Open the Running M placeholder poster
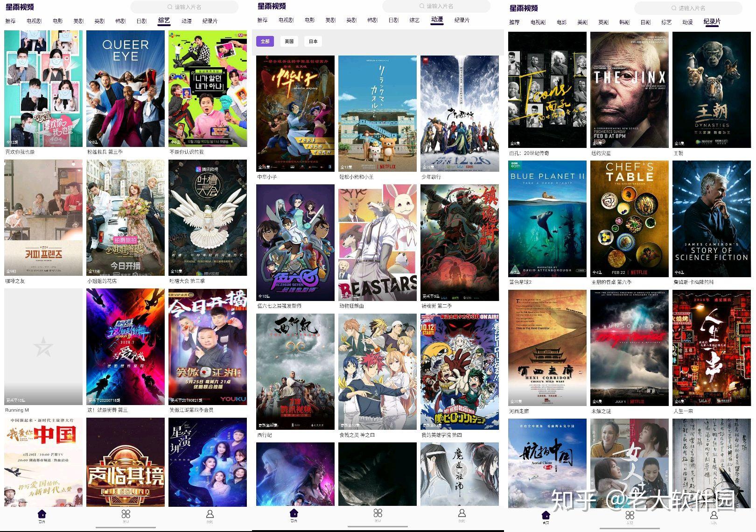This screenshot has width=756, height=532. (43, 347)
